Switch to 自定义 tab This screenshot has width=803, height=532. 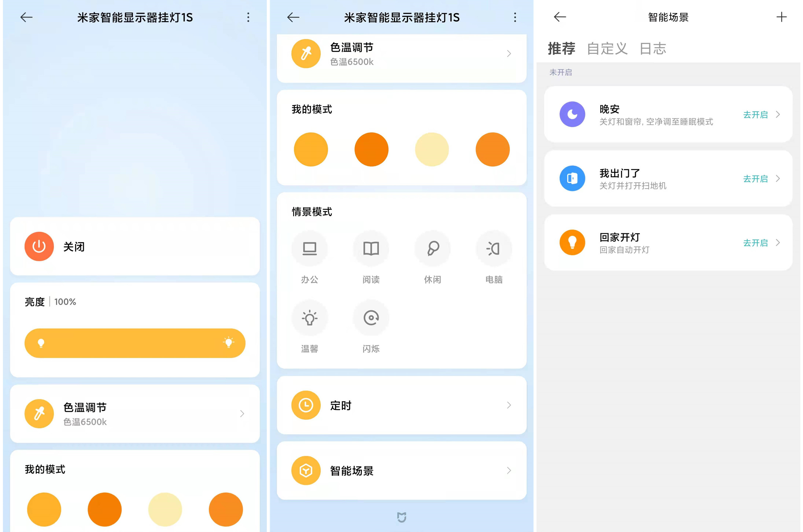click(x=607, y=49)
